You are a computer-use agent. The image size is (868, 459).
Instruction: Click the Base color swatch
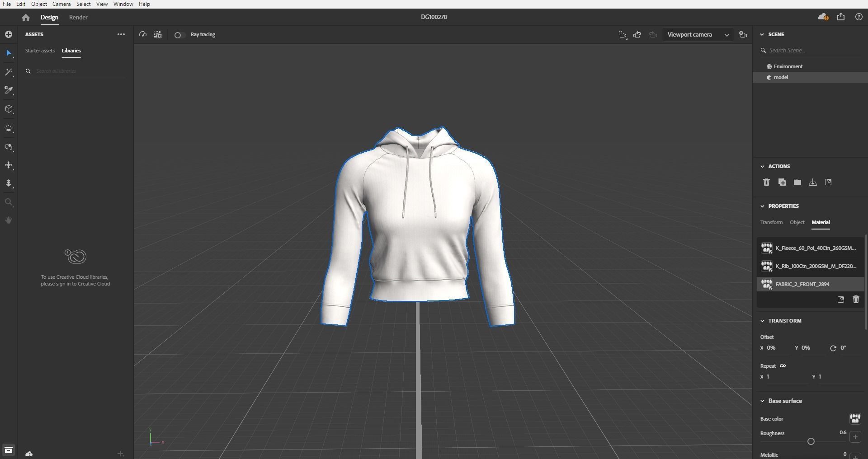[855, 419]
